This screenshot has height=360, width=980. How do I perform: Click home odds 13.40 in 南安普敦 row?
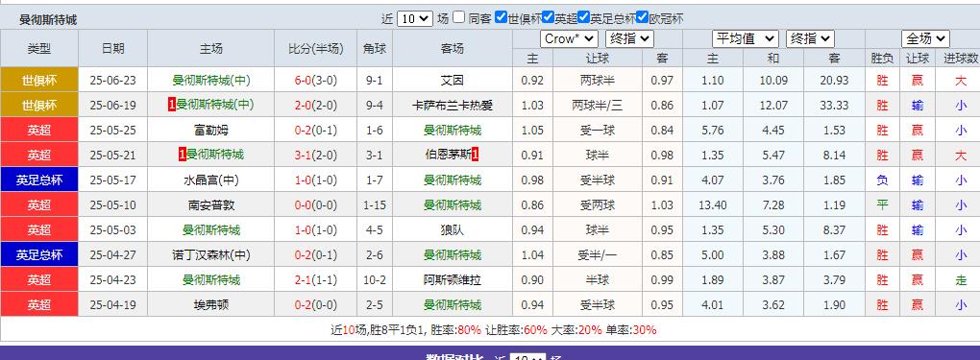tap(713, 205)
